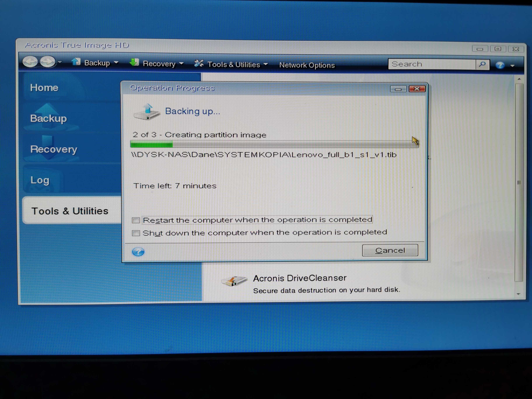Image resolution: width=532 pixels, height=399 pixels.
Task: Open the Tools & Utilities toolbar menu
Action: [x=233, y=64]
